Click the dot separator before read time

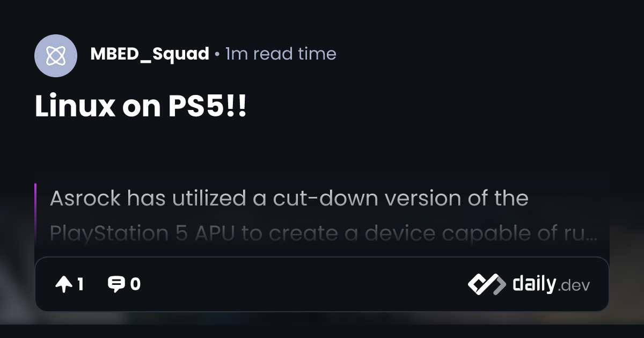[x=217, y=55]
